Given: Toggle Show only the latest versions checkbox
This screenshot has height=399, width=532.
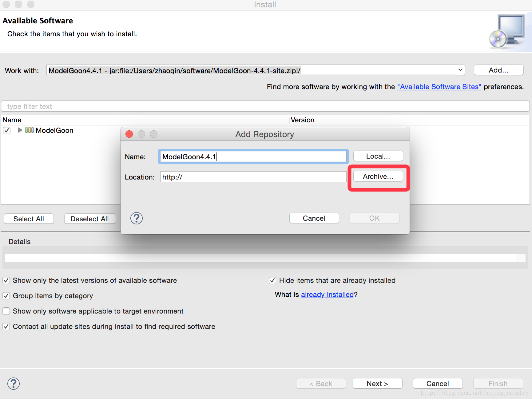Looking at the screenshot, I should (x=6, y=280).
